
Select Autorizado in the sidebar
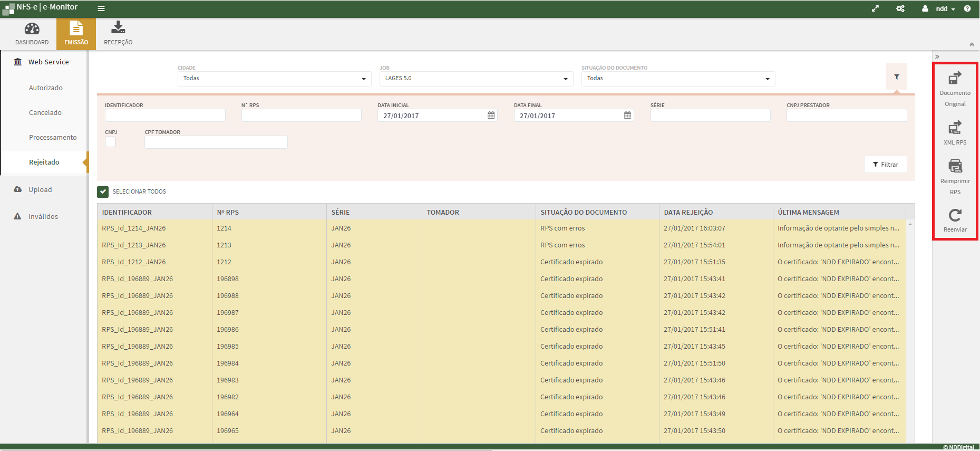46,88
